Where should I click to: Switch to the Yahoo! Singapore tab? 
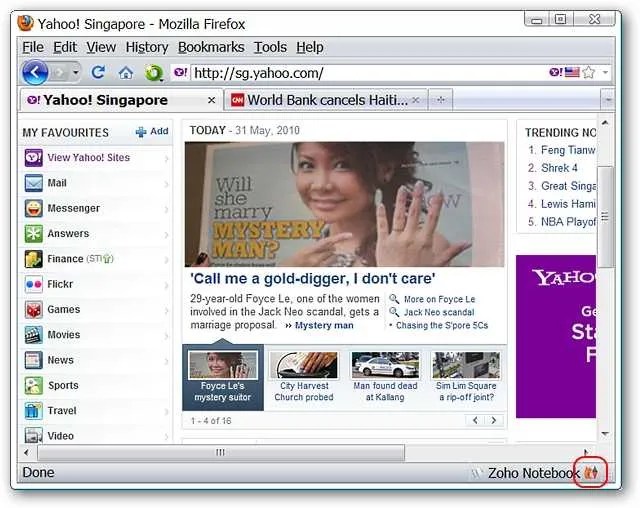click(x=121, y=100)
